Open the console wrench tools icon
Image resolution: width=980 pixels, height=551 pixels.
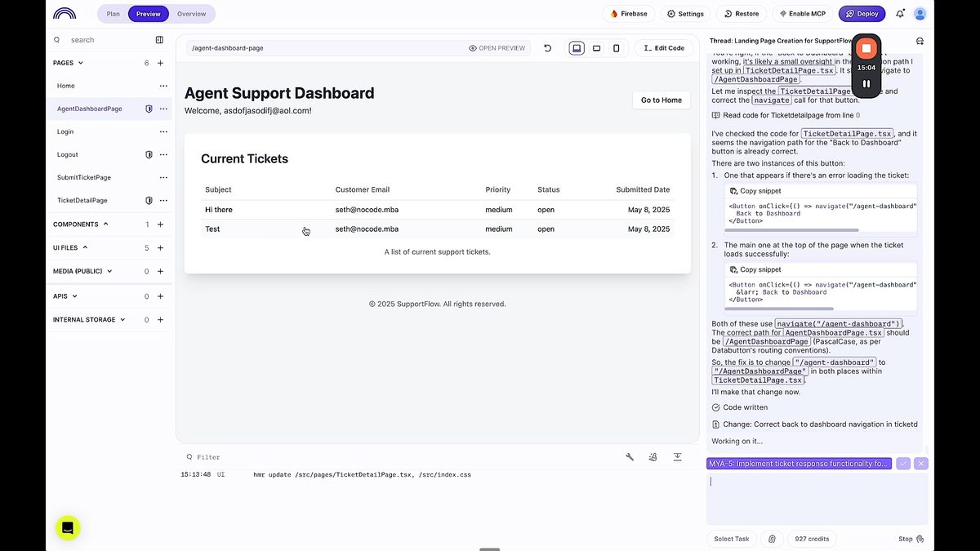click(x=630, y=457)
